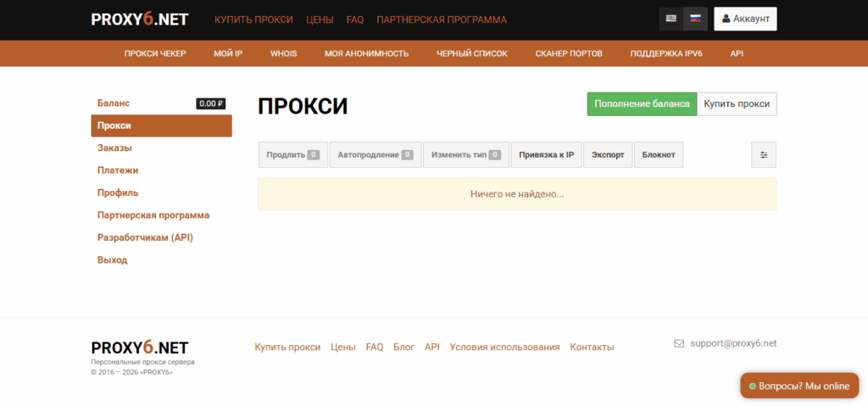Click the Изменить тип button
This screenshot has height=406, width=868.
click(x=466, y=154)
